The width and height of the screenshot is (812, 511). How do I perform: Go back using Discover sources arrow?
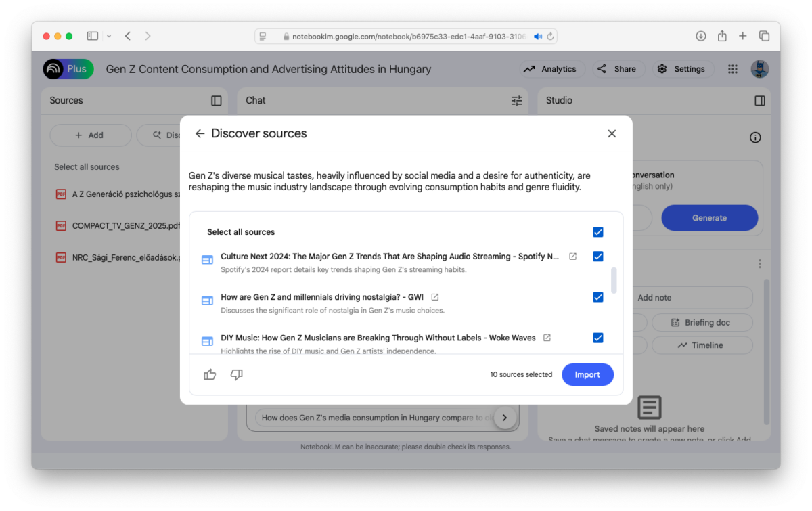pyautogui.click(x=200, y=133)
